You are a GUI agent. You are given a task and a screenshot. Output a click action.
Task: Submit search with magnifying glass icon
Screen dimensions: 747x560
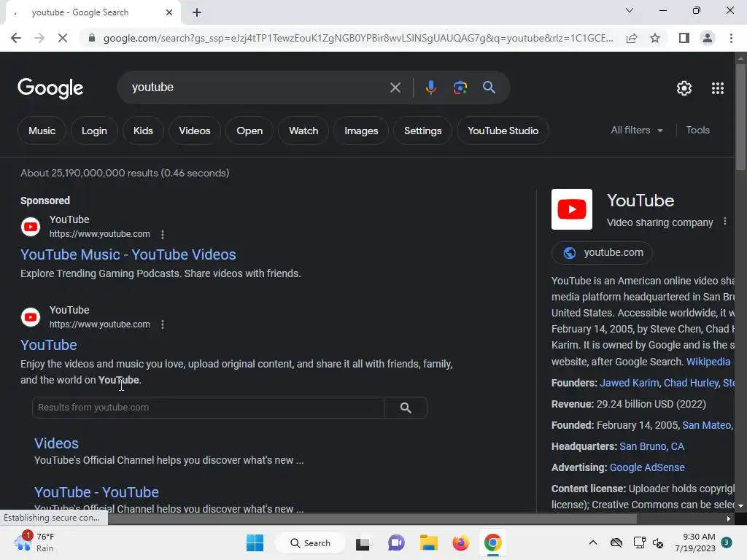point(489,87)
